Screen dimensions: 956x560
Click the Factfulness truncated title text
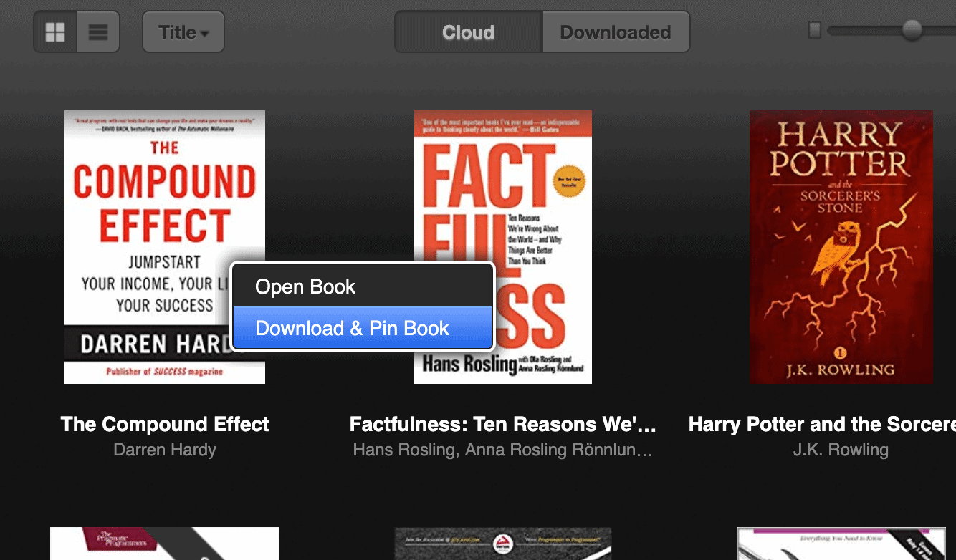[502, 424]
